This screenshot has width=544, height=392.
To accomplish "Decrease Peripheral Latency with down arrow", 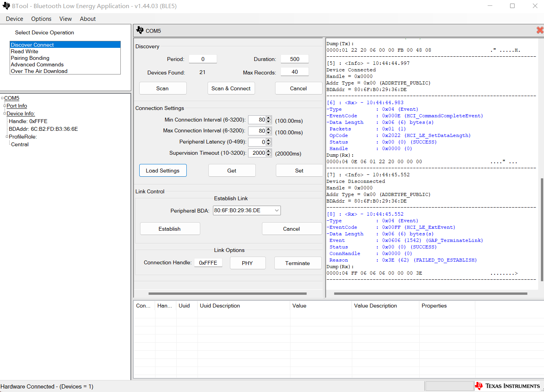I will [269, 144].
